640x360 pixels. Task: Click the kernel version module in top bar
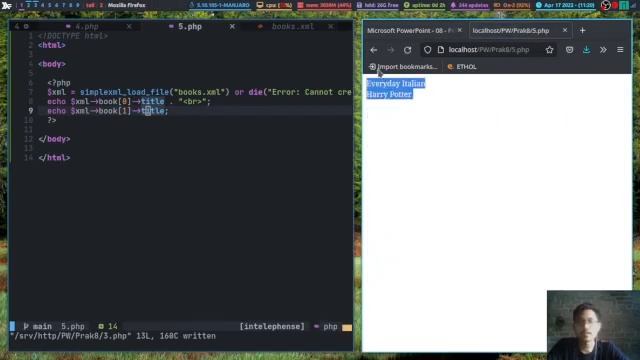coord(220,5)
